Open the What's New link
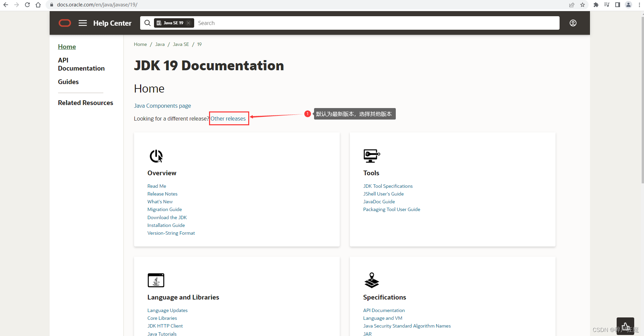 160,202
